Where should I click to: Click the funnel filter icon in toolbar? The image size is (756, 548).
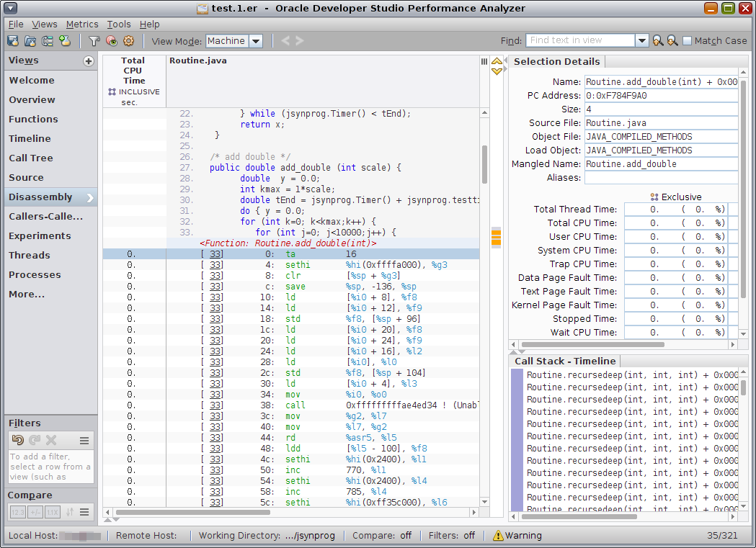click(x=94, y=41)
